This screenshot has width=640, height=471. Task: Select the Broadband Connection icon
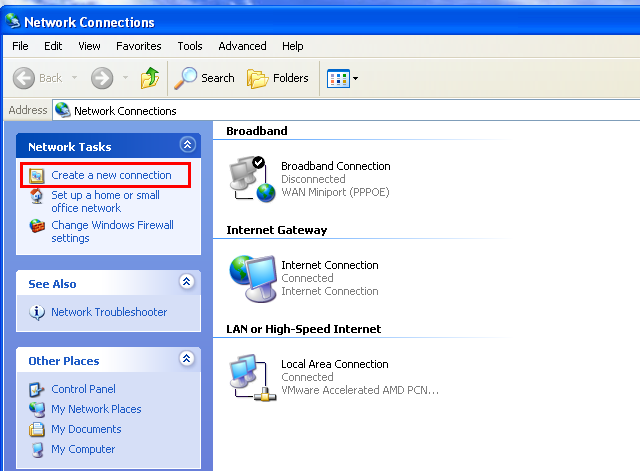pos(252,179)
